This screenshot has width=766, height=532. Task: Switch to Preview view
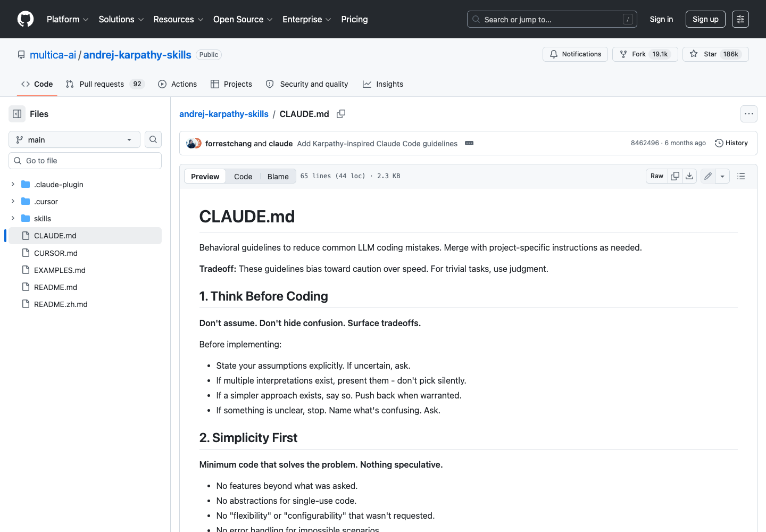tap(205, 177)
